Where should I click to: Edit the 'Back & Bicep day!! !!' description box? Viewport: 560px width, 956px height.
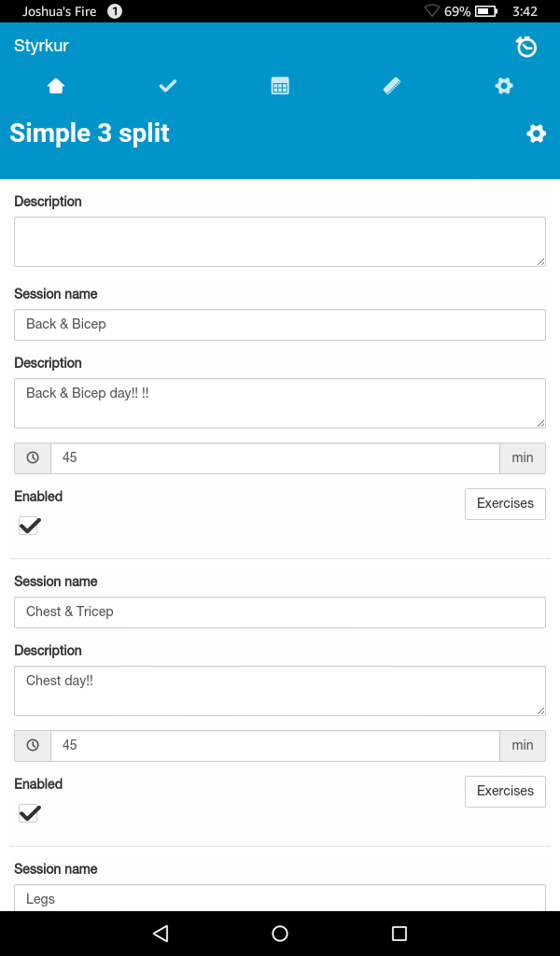280,403
